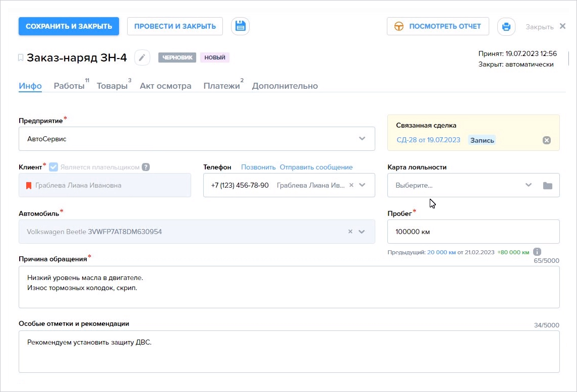
Task: Click the Позвонить link
Action: pos(258,167)
